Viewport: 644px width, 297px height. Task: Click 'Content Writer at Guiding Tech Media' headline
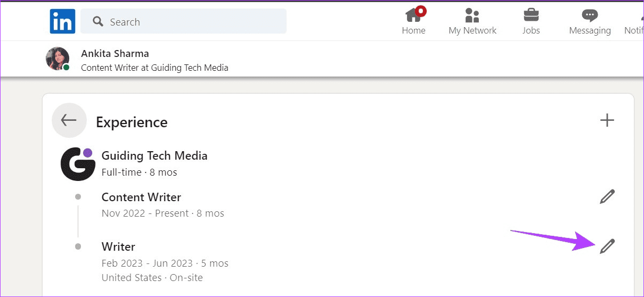click(x=154, y=68)
